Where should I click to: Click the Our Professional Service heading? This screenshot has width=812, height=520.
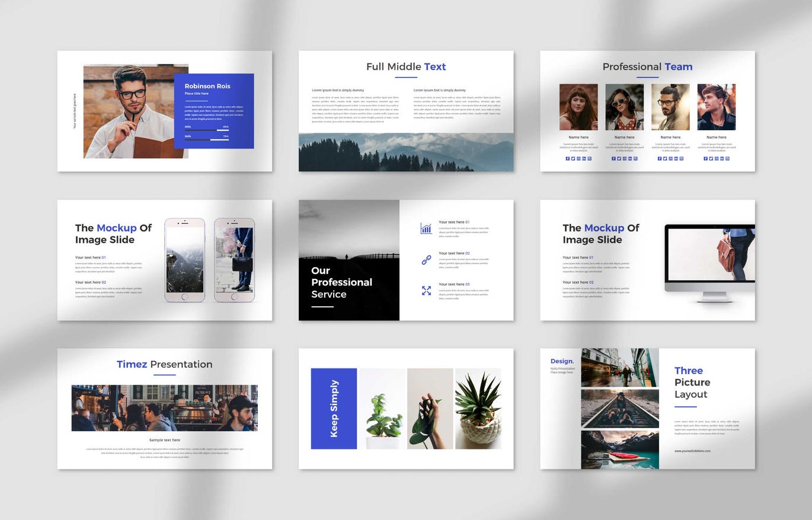point(341,283)
